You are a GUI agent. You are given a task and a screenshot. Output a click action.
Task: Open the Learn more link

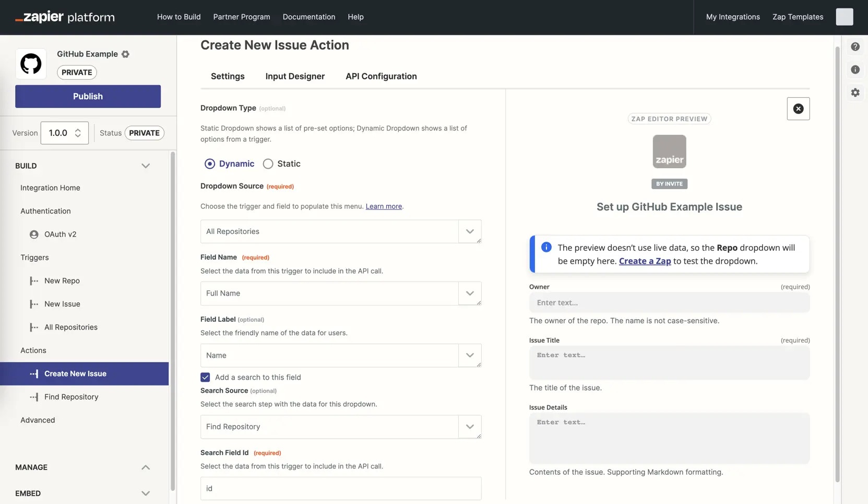pos(384,206)
